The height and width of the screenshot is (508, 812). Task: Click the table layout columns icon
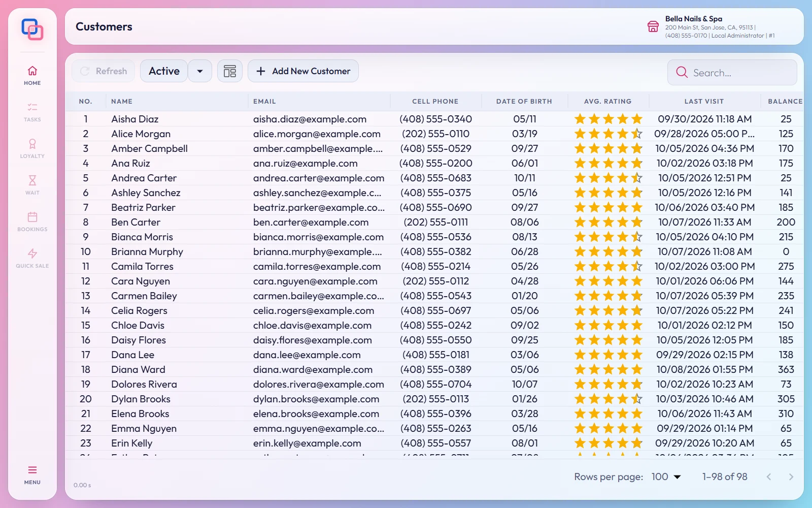[230, 71]
